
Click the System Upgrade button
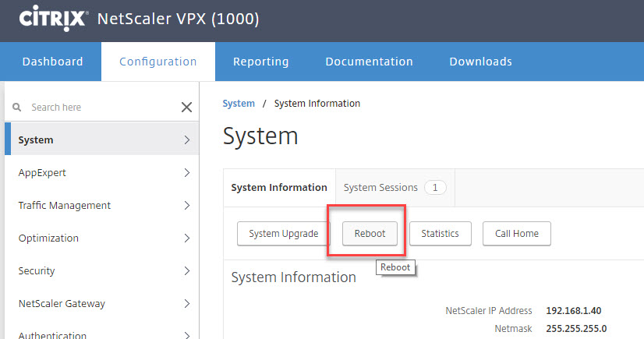coord(283,234)
